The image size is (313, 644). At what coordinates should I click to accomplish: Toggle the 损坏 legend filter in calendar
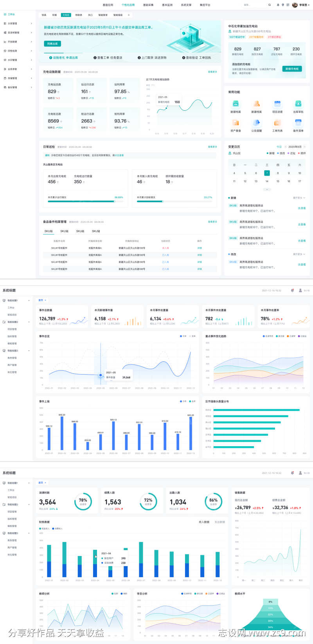301,153
